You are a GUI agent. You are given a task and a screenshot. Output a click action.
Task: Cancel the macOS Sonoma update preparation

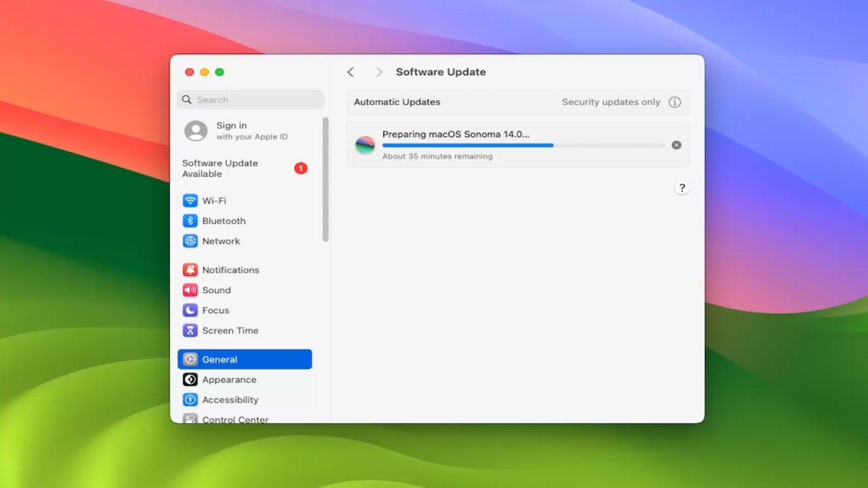[x=676, y=145]
